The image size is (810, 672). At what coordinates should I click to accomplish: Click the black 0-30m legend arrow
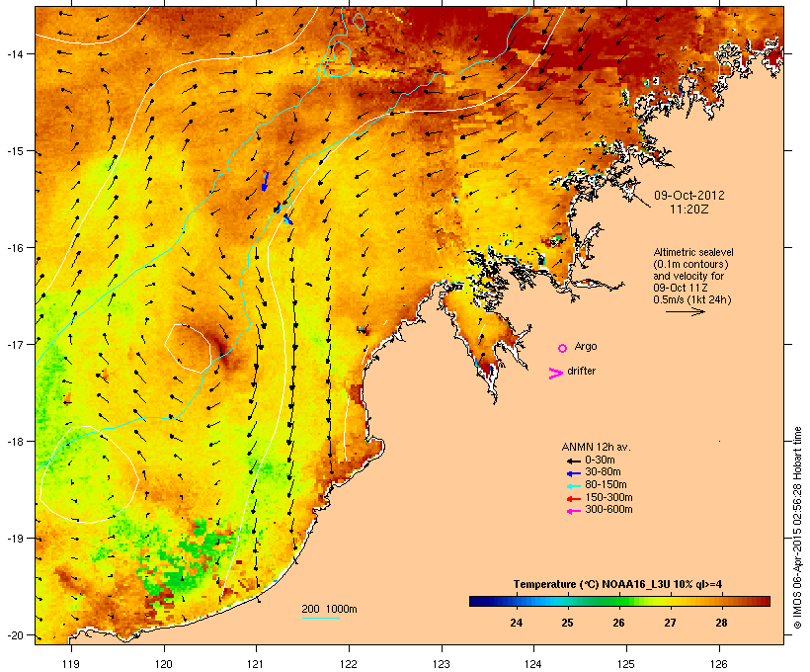pyautogui.click(x=574, y=461)
